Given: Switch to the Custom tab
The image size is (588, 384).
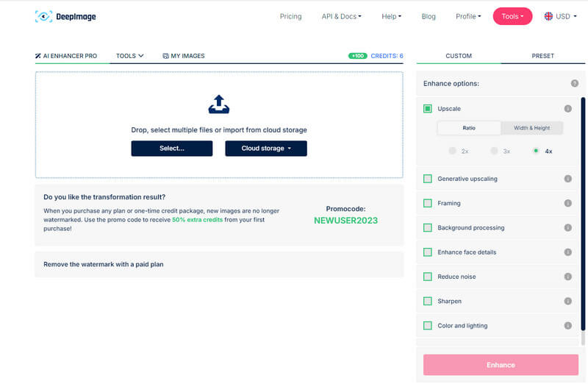Looking at the screenshot, I should coord(458,56).
